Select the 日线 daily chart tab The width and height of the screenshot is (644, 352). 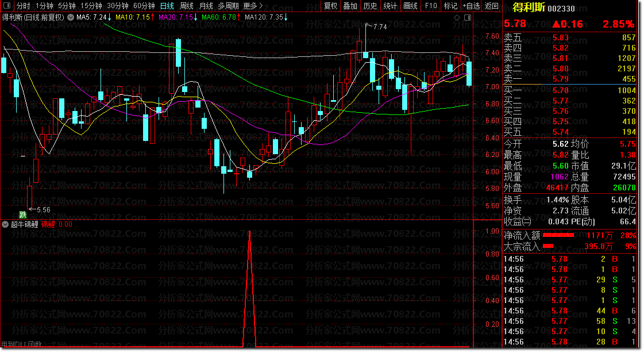(167, 6)
